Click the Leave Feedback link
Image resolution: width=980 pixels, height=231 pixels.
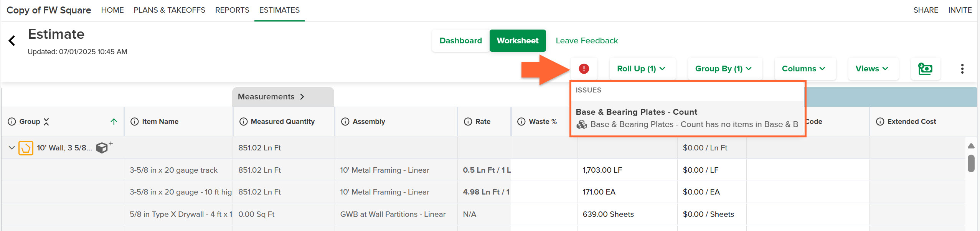coord(587,41)
